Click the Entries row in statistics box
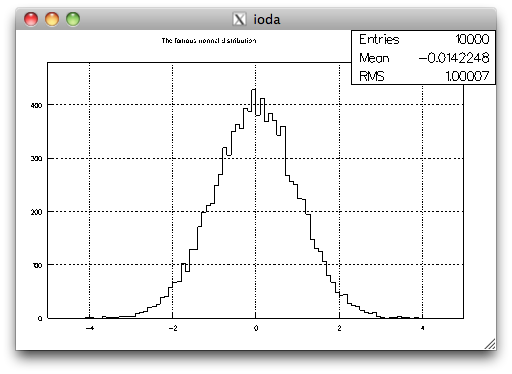Image resolution: width=512 pixels, height=374 pixels. click(424, 39)
